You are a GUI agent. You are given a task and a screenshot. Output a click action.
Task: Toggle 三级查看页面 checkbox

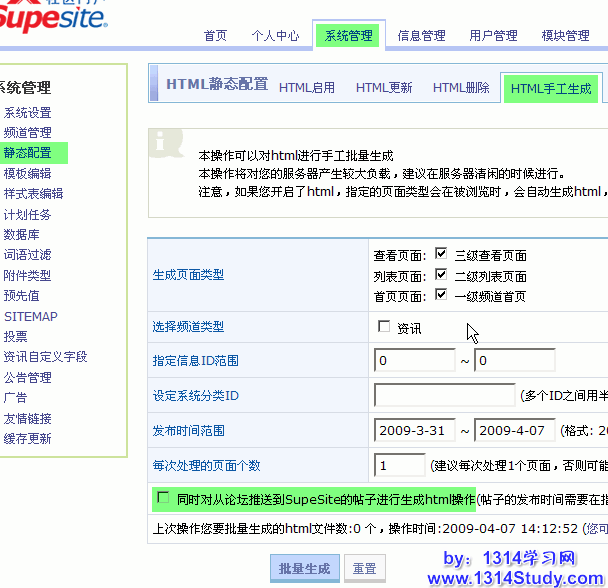(x=441, y=255)
